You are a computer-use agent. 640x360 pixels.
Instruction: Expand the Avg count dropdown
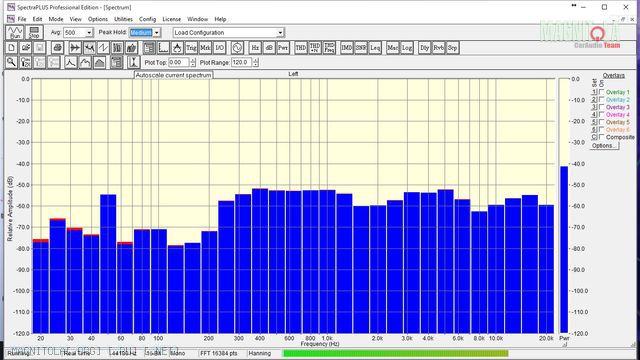(89, 33)
